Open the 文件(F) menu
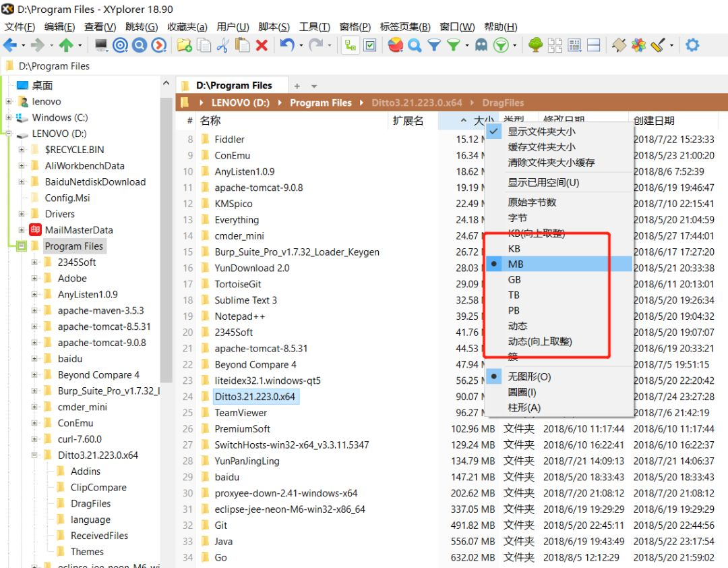The width and height of the screenshot is (728, 568). (20, 26)
